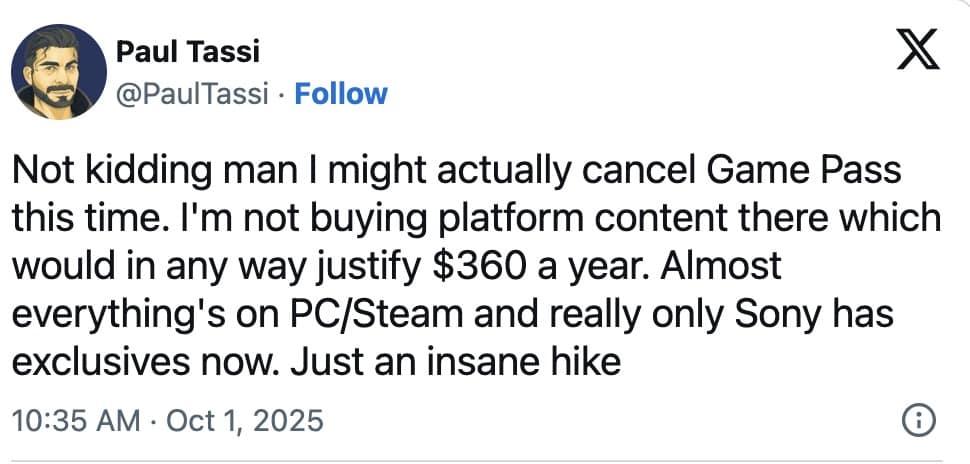Click the @PaulTassi handle

tap(193, 94)
